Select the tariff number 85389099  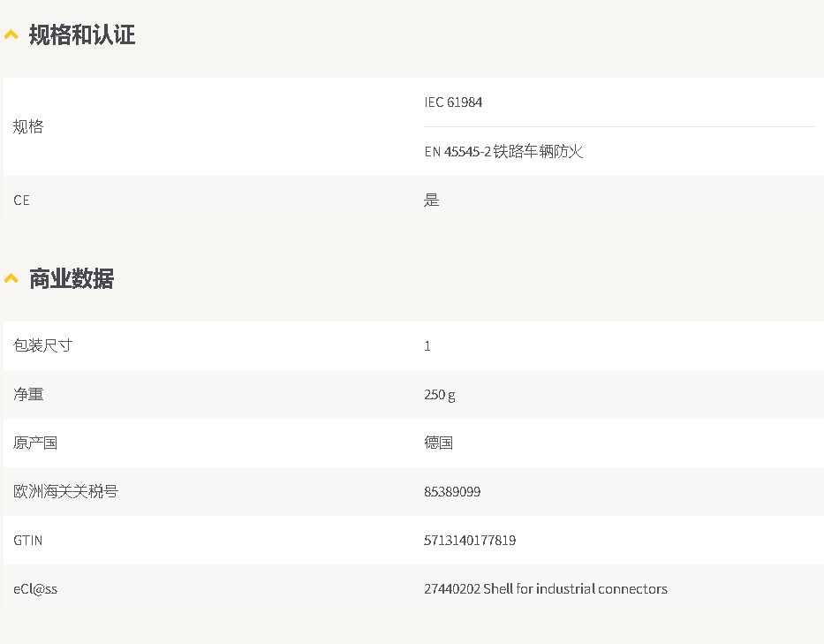(452, 492)
